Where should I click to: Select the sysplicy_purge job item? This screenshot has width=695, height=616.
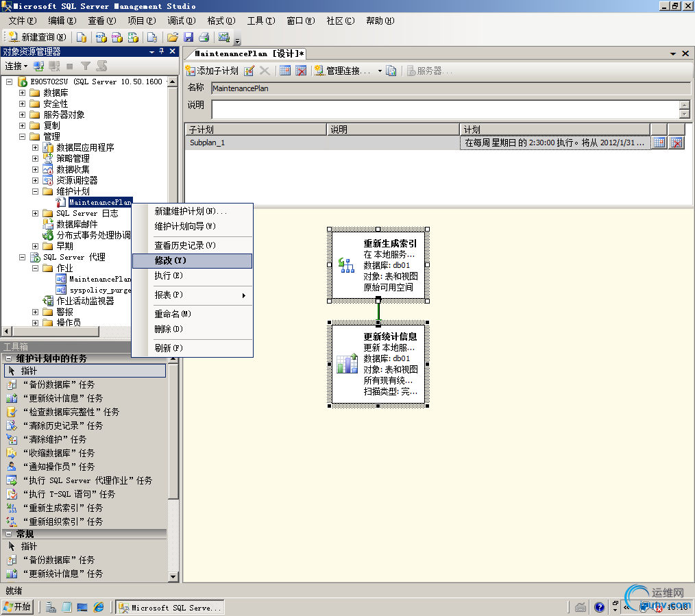pos(100,291)
